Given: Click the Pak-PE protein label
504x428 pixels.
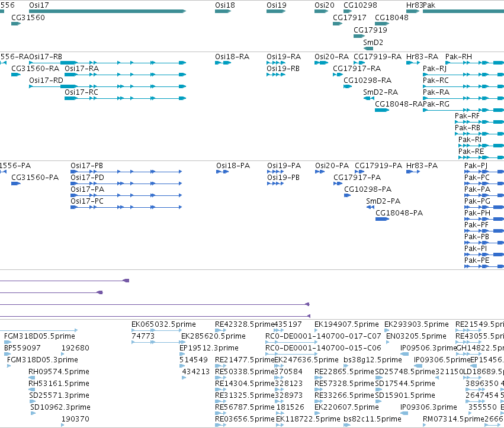Looking at the screenshot, I should 477,260.
